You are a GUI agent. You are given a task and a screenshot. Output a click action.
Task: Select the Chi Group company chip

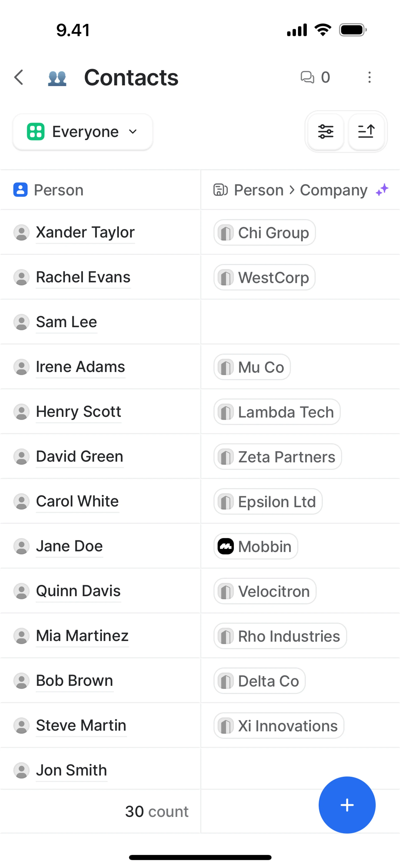click(x=265, y=233)
